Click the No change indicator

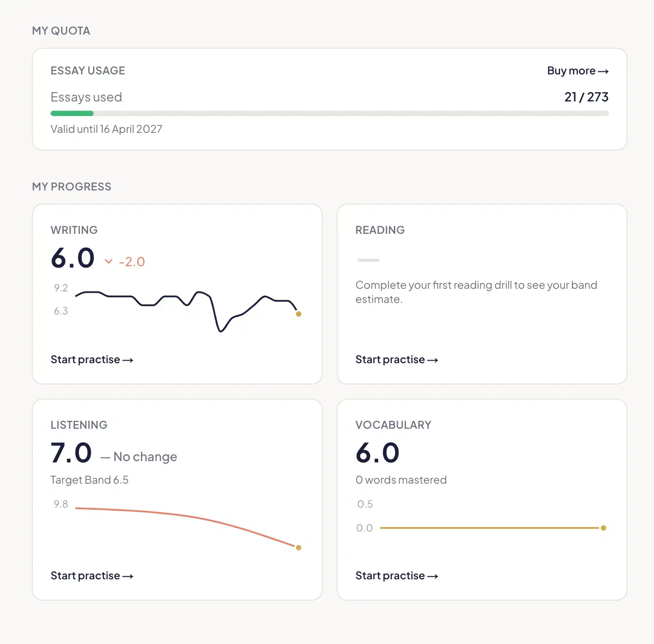click(139, 457)
